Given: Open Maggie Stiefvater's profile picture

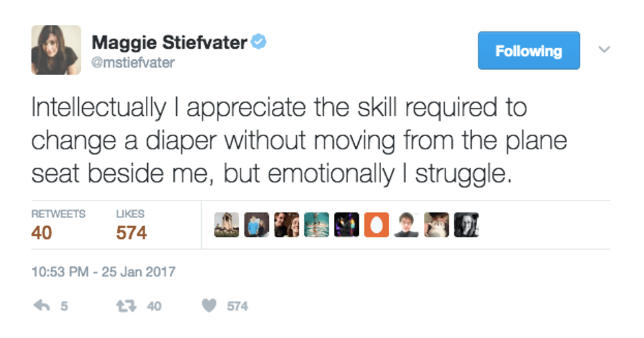Looking at the screenshot, I should click(x=56, y=50).
